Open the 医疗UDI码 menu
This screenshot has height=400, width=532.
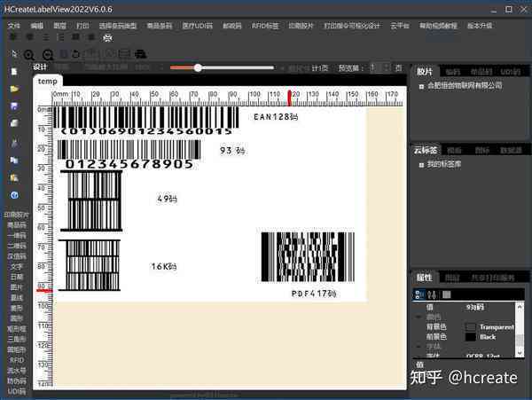197,26
